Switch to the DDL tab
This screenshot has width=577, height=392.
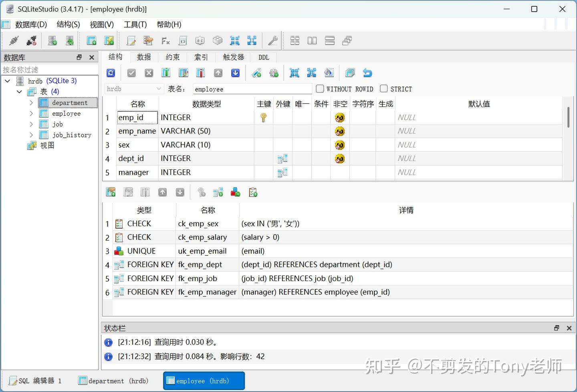coord(263,57)
